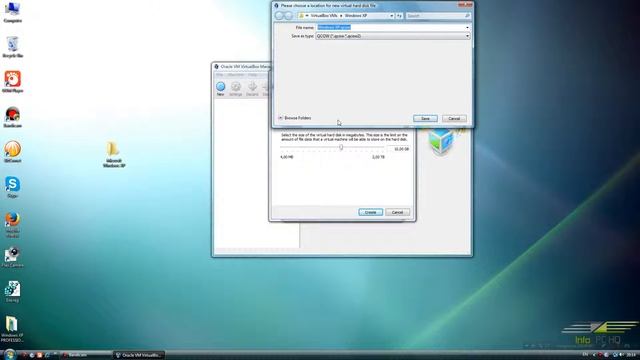Click the Forward arrow in the save dialog
Viewport: 640px width, 360px height.
(288, 16)
